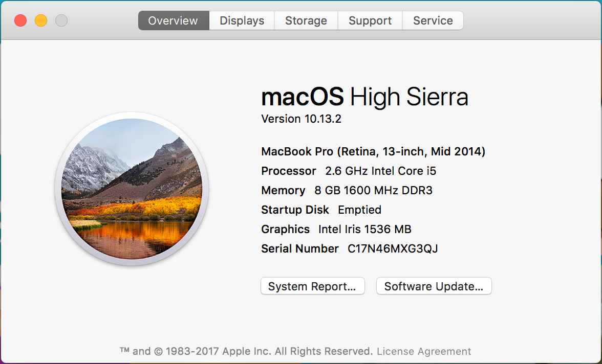The image size is (602, 364).
Task: Close the About This Mac window
Action: pyautogui.click(x=20, y=20)
